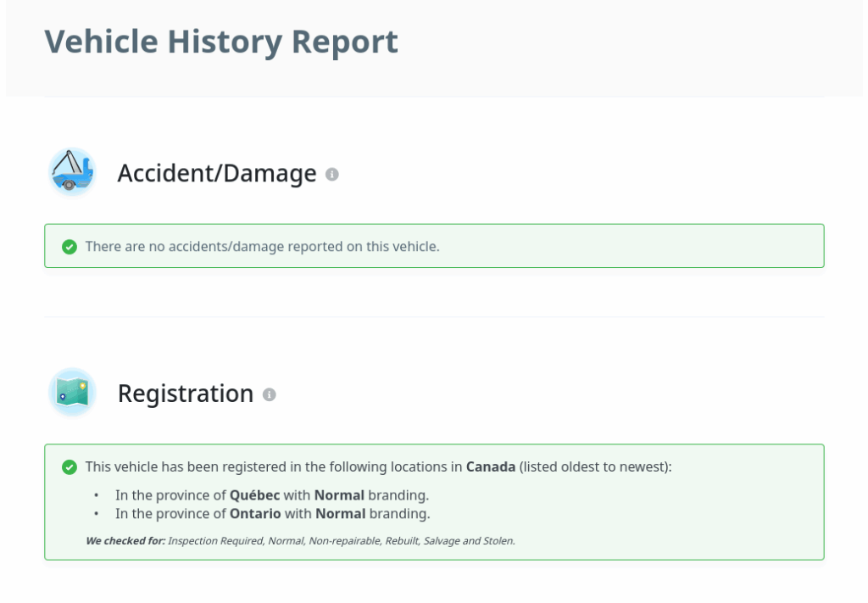Click the no accidents/damage reported message
The image size is (868, 603).
tap(262, 247)
